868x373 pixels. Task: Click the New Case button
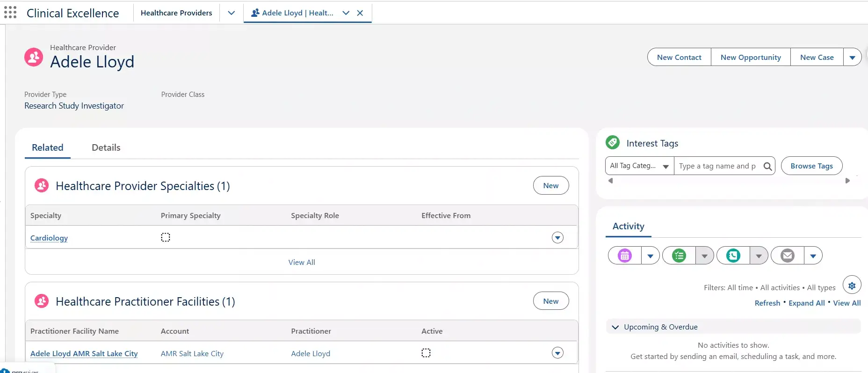817,58
